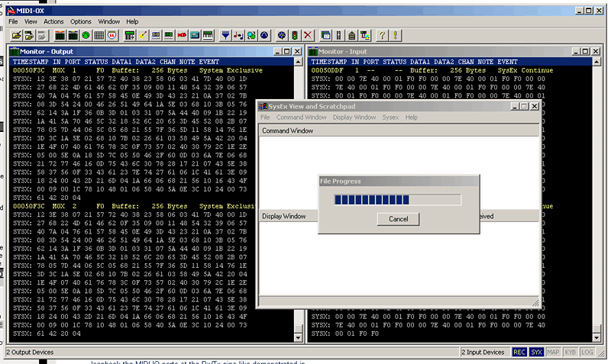Click the networked computers toolbar icon
Viewport: 611px width, 364px height.
point(365,35)
